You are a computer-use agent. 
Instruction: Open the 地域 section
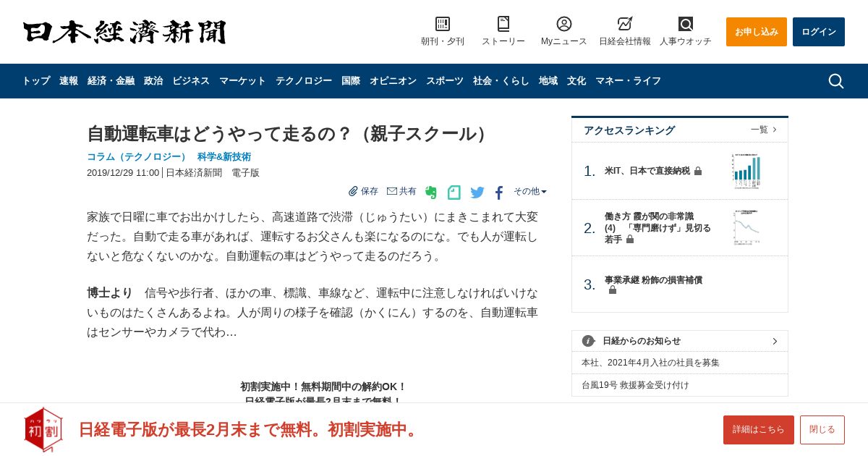tap(548, 81)
